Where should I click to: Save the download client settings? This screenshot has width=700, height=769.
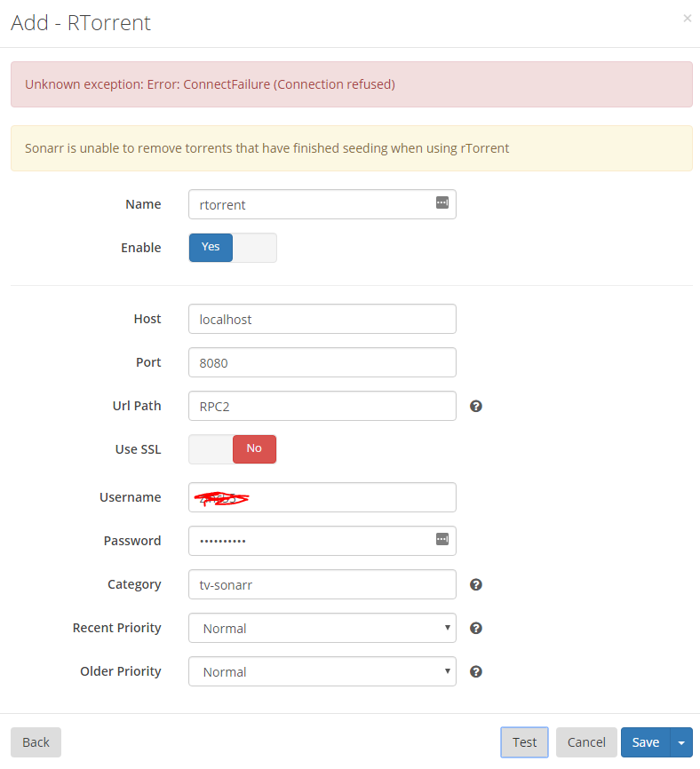tap(646, 742)
